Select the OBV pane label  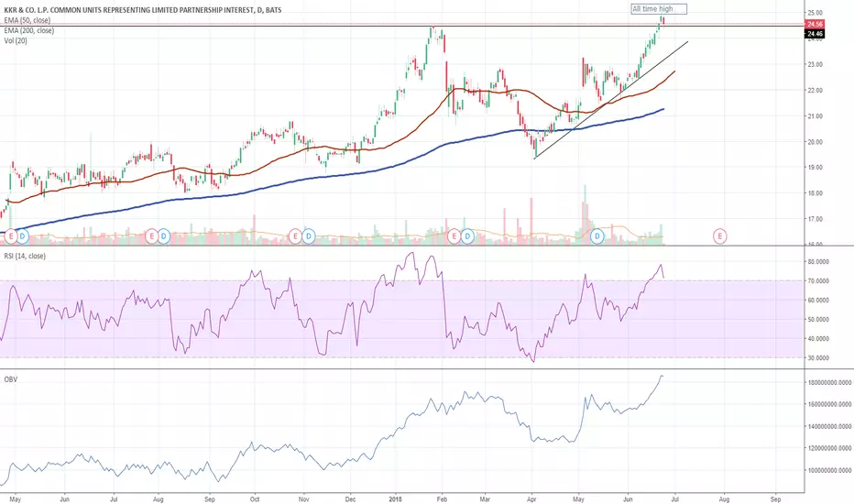(x=11, y=379)
